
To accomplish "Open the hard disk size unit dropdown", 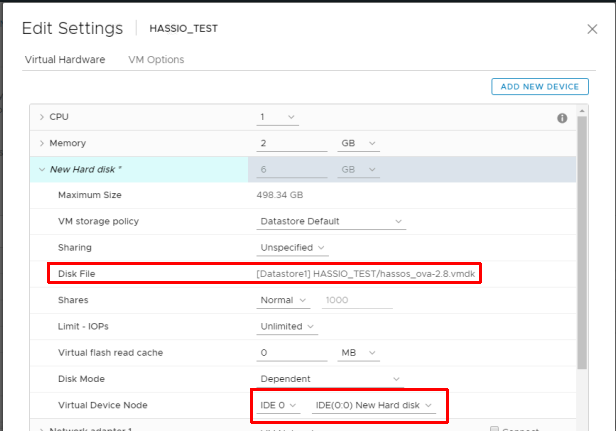I will coord(358,170).
